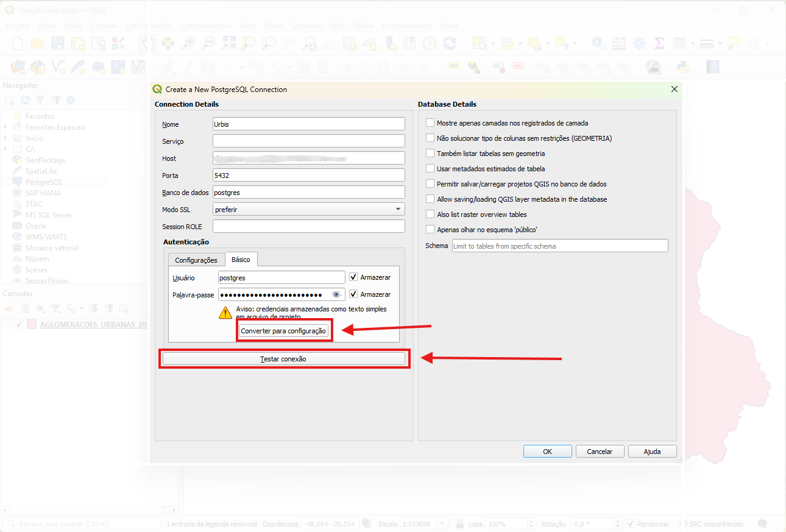Click Save Project floppy icon in toolbar
786x532 pixels.
pos(58,43)
